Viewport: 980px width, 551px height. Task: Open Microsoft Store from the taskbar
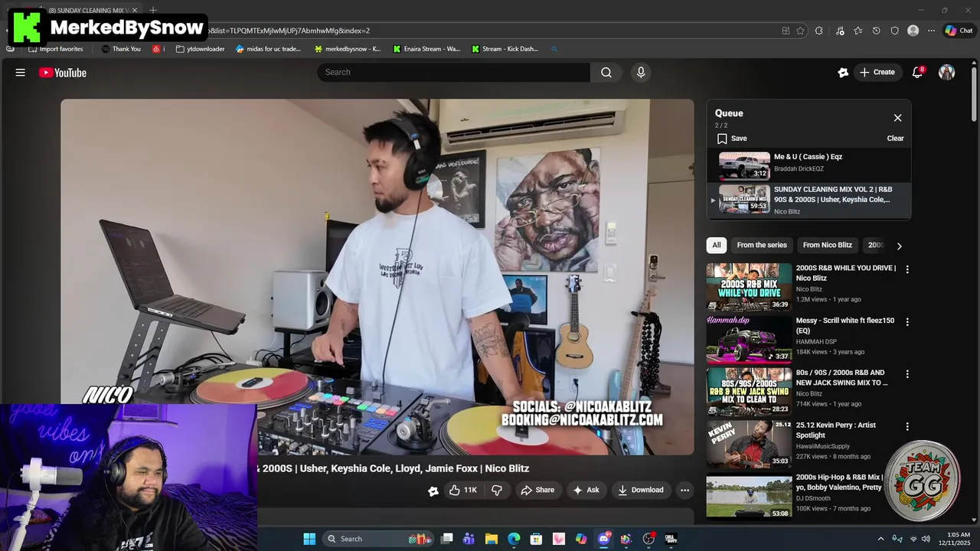point(536,539)
